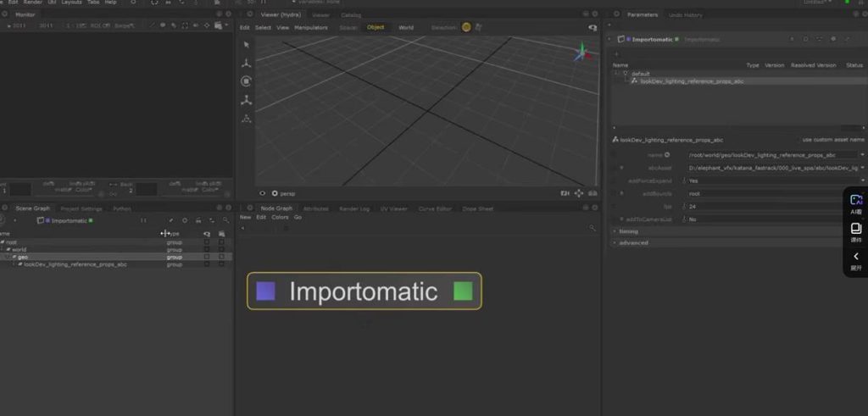
Task: Select World manipulator space
Action: pos(406,27)
